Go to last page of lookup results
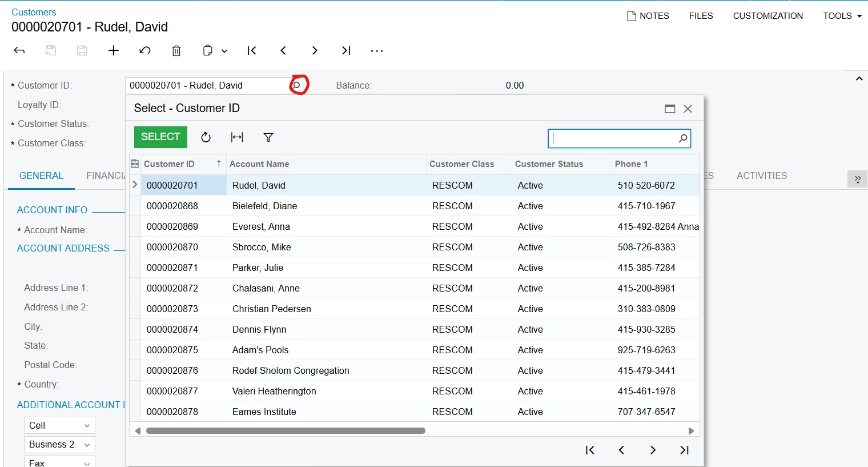The width and height of the screenshot is (868, 467). click(x=684, y=450)
